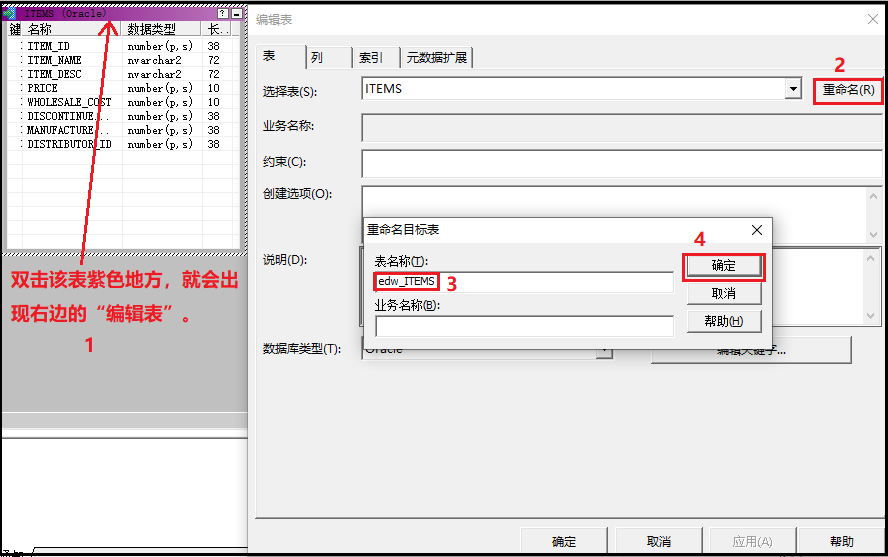Viewport: 888px width, 557px height.
Task: Click down arrow of 创建选项 scrollbar
Action: 873,235
